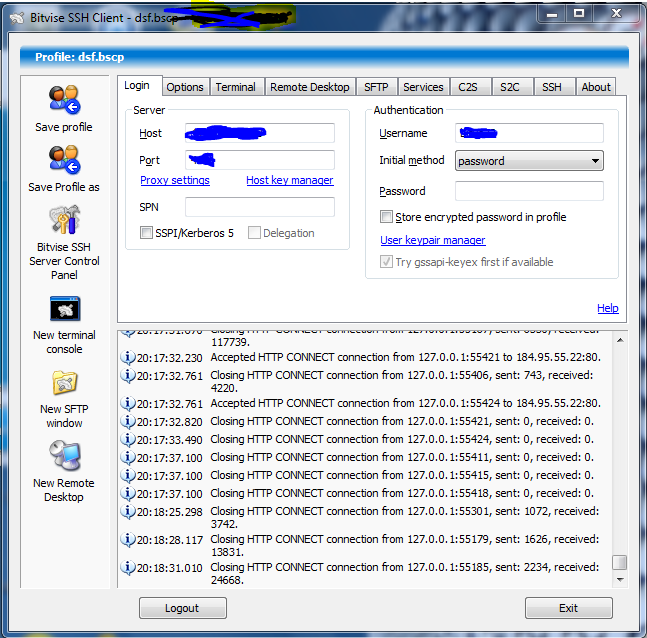Click into the SPN input field
The image size is (647, 638).
tap(260, 207)
